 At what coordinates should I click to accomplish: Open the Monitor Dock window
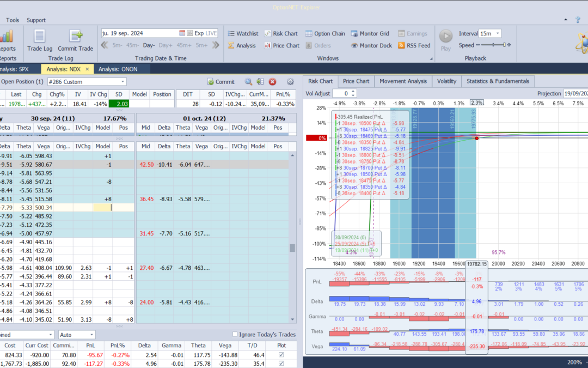click(371, 45)
